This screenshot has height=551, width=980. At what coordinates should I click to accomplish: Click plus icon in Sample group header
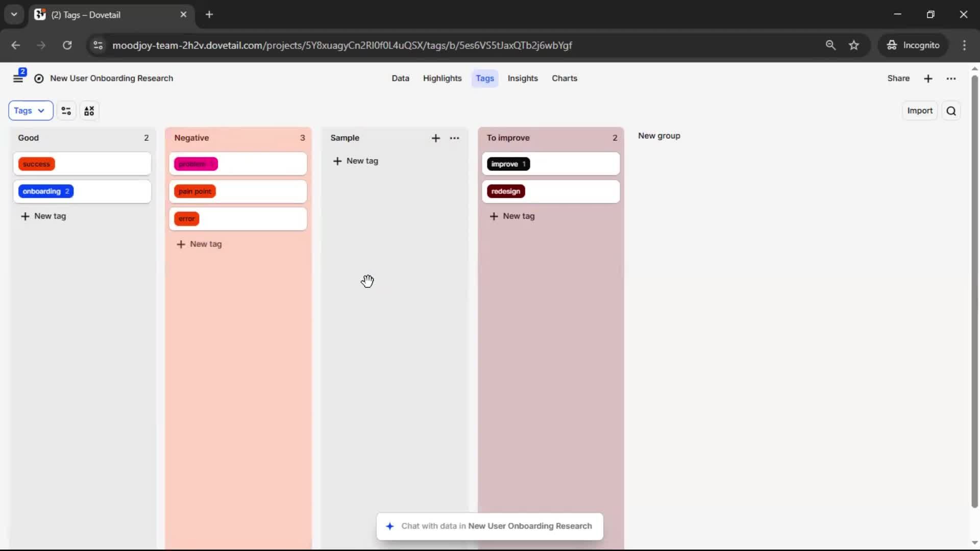point(435,138)
